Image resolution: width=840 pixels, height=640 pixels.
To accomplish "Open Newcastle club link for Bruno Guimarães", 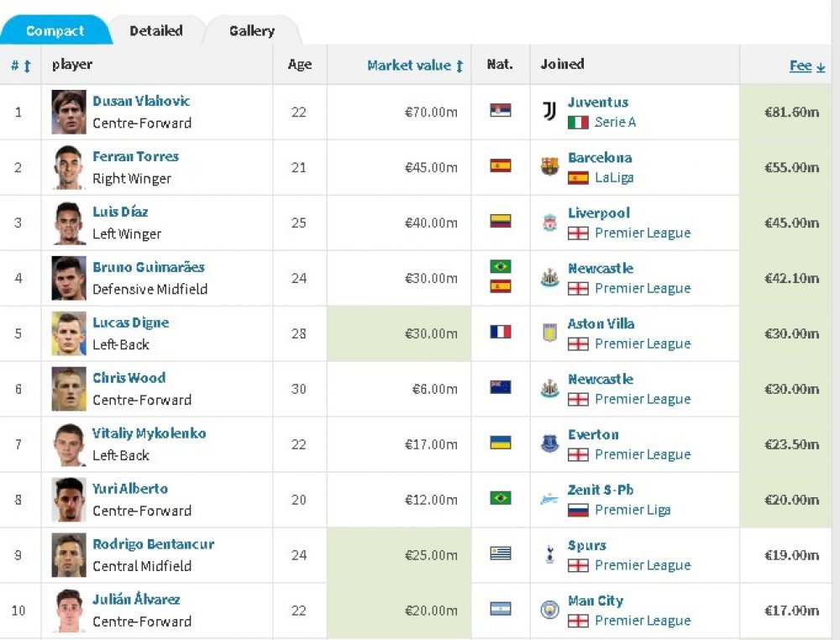I will [601, 268].
